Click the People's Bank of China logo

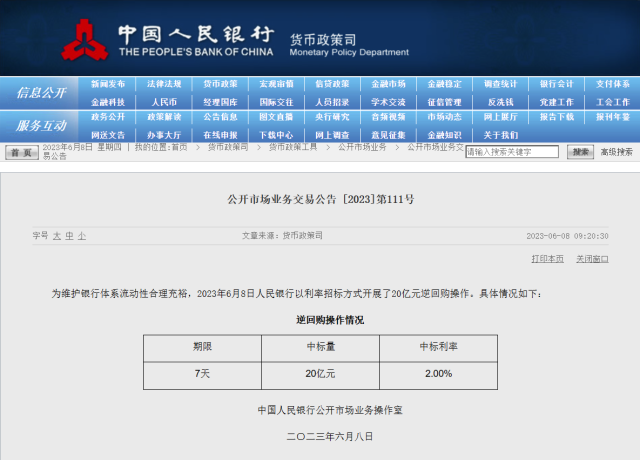coord(84,38)
